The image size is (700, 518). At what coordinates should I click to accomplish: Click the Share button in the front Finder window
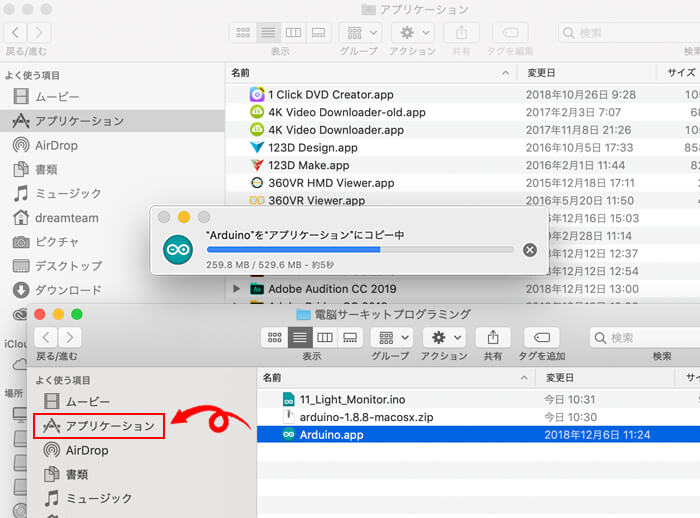pyautogui.click(x=493, y=337)
